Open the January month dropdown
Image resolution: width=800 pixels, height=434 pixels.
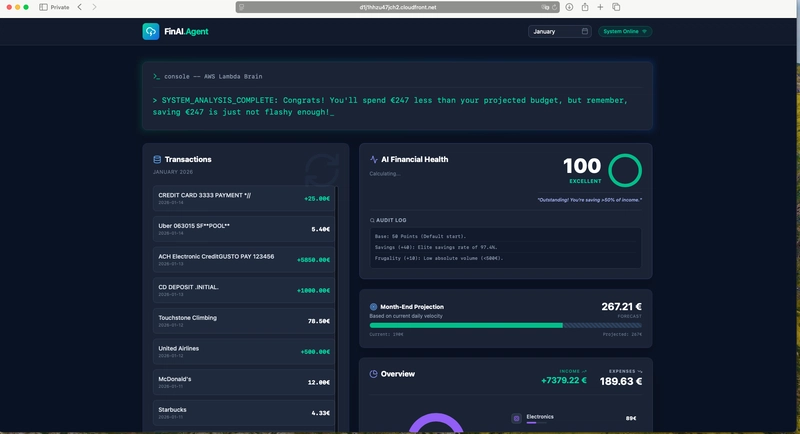pos(560,31)
